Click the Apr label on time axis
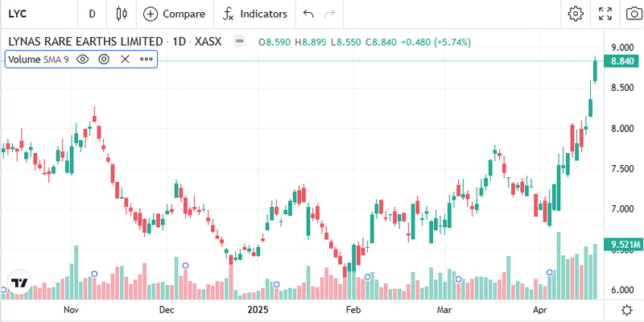644x322 pixels. point(539,309)
